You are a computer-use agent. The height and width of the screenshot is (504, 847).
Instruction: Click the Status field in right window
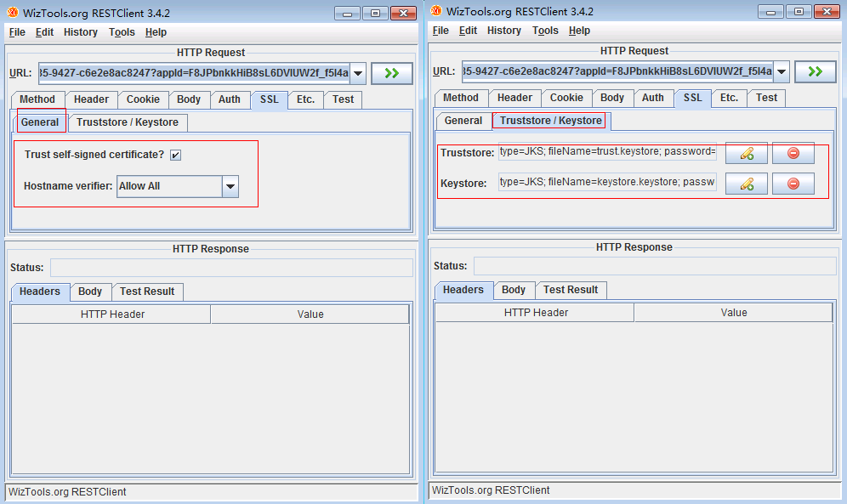[656, 267]
